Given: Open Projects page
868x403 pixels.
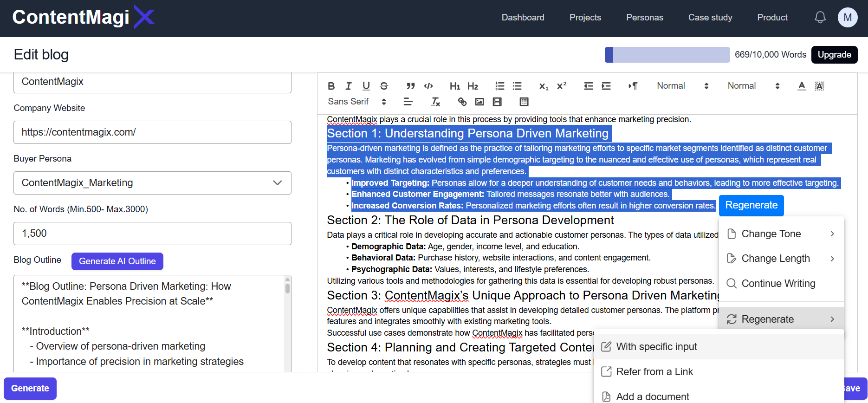Looking at the screenshot, I should coord(585,18).
